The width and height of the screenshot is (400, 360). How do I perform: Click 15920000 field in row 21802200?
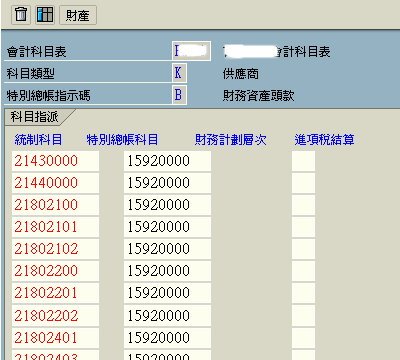167,271
